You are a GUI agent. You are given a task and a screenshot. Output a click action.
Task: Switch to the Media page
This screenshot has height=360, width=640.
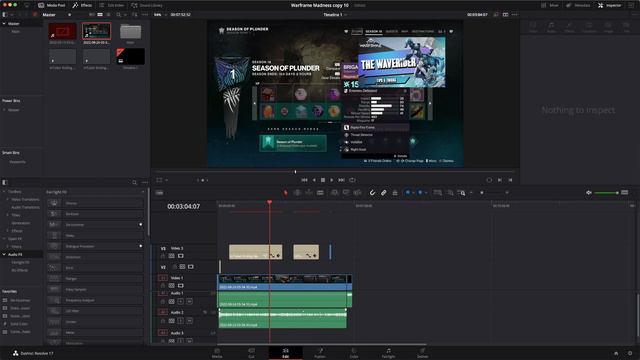pyautogui.click(x=217, y=353)
